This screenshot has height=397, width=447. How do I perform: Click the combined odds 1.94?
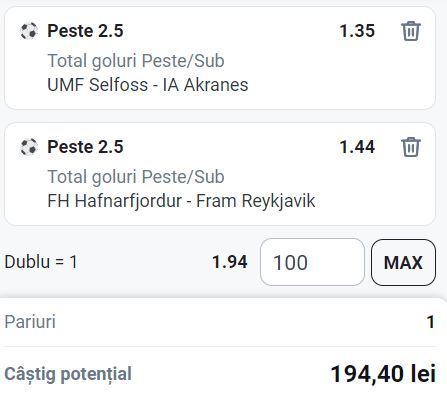pyautogui.click(x=230, y=262)
